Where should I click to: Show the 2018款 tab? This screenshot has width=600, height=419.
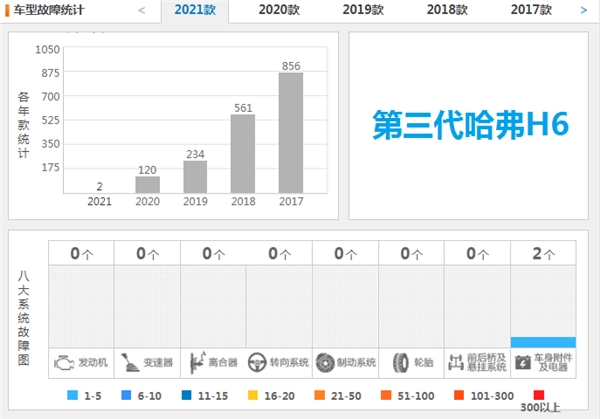(447, 10)
